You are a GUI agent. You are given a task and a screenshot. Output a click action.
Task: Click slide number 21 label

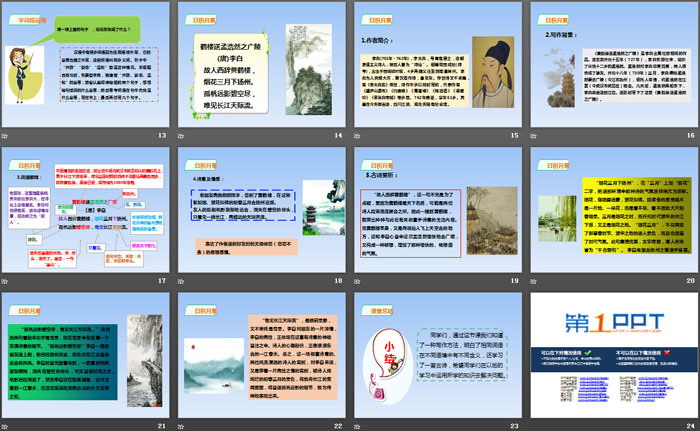tap(162, 426)
